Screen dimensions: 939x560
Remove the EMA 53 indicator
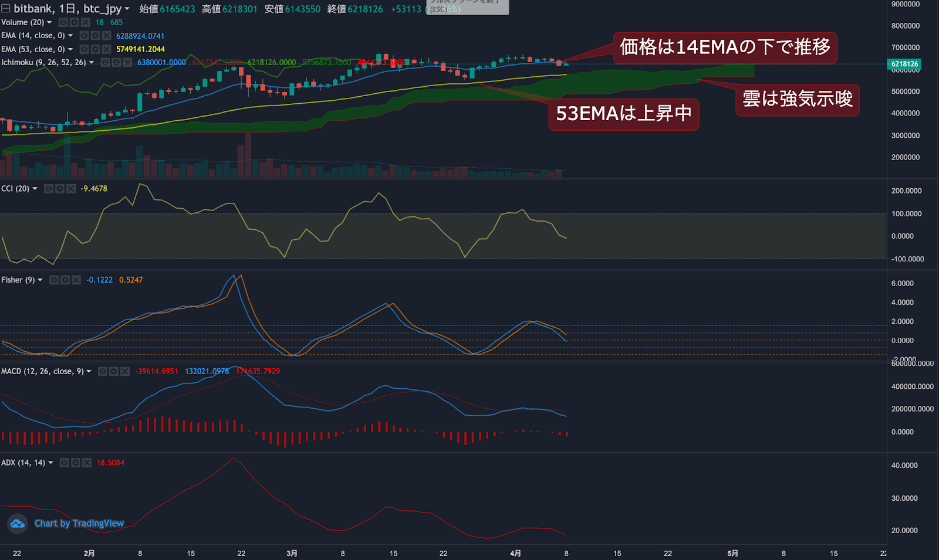(x=106, y=49)
